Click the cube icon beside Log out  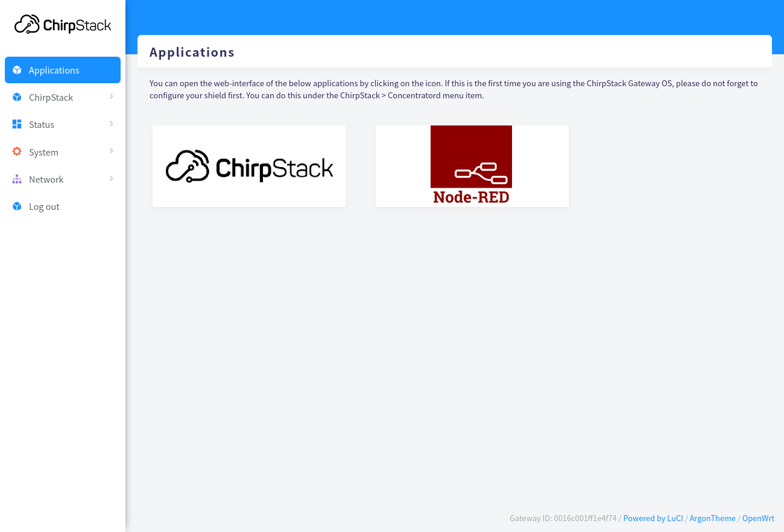click(x=17, y=206)
